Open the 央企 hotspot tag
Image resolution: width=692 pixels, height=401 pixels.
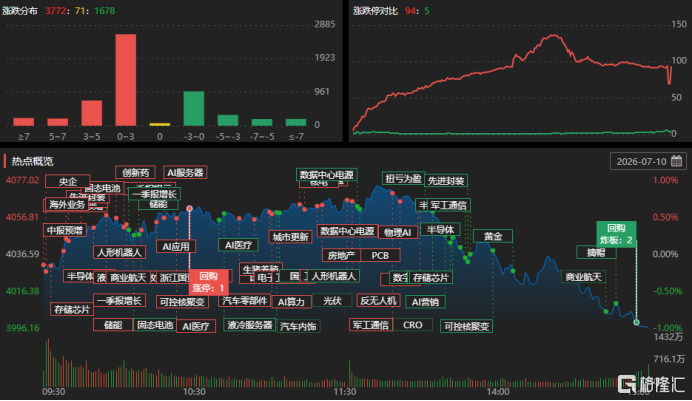68,181
